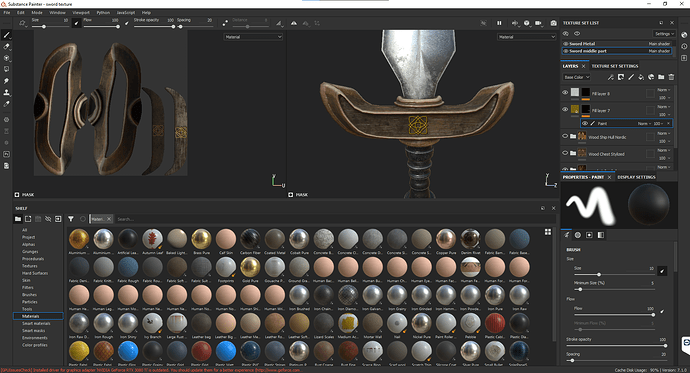Hide Wood Chest Stylized folder
The width and height of the screenshot is (690, 373).
point(565,153)
